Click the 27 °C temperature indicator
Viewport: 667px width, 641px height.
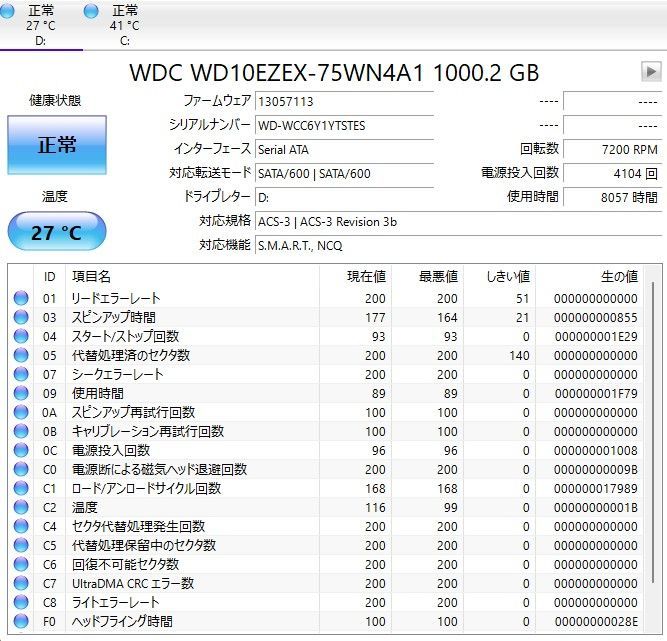click(x=57, y=232)
